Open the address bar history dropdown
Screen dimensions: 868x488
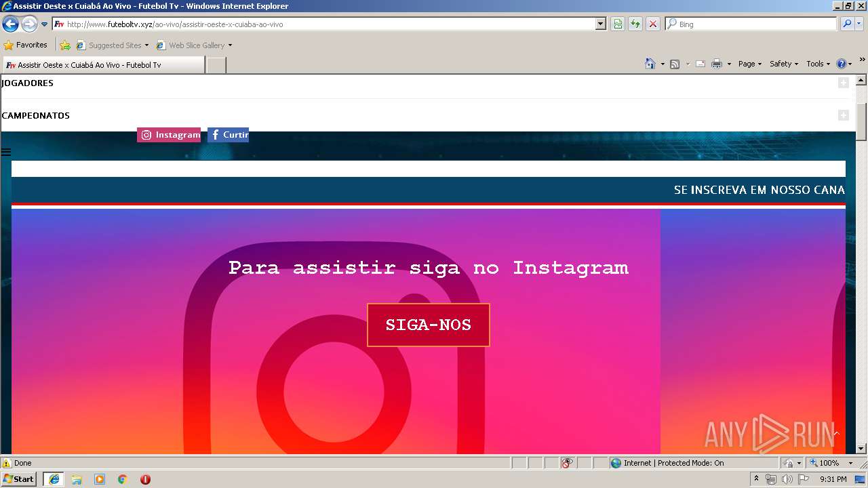tap(601, 24)
